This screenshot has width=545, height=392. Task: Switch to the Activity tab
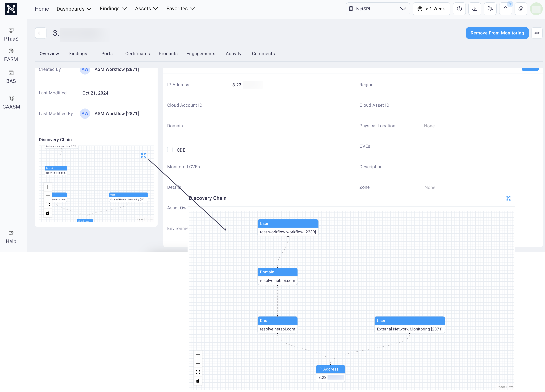(x=233, y=54)
